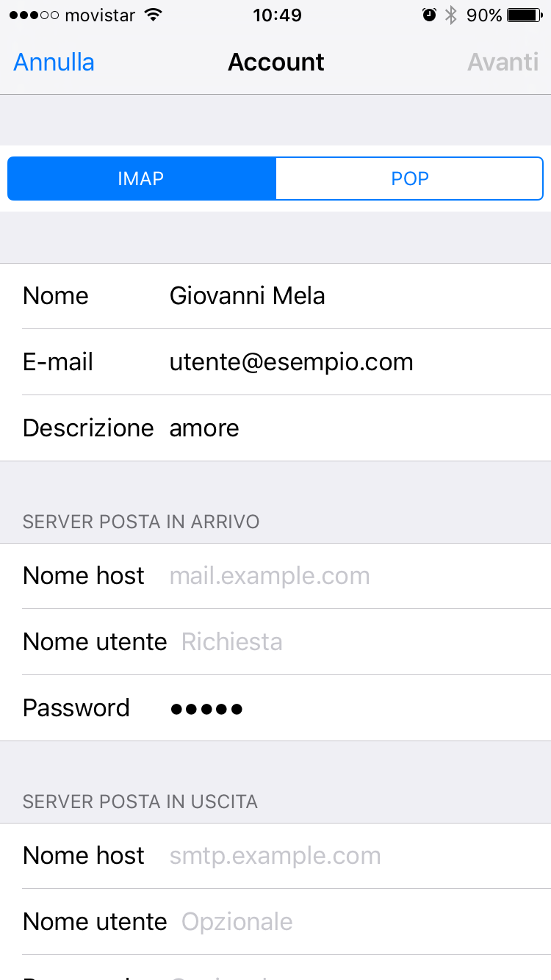
Task: Tap the Account title in navigation bar
Action: tap(276, 62)
